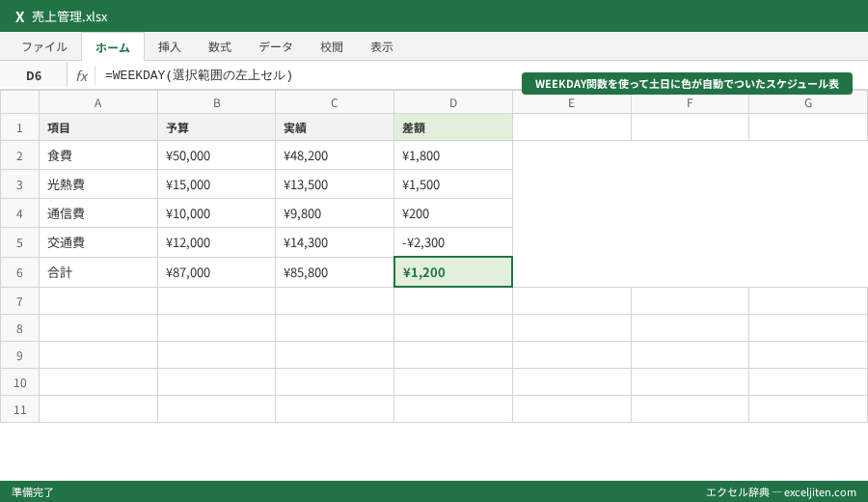Screen dimensions: 868x502
Task: Click the Excel X logo icon
Action: [x=20, y=16]
